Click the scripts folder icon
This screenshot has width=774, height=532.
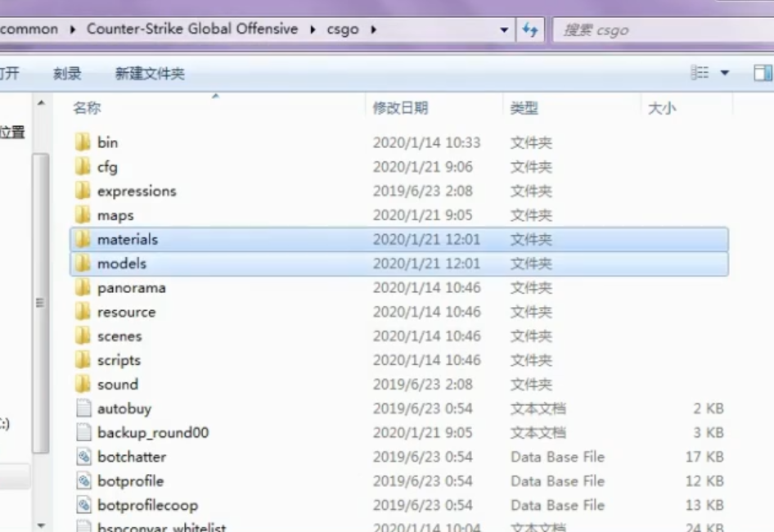pyautogui.click(x=83, y=360)
